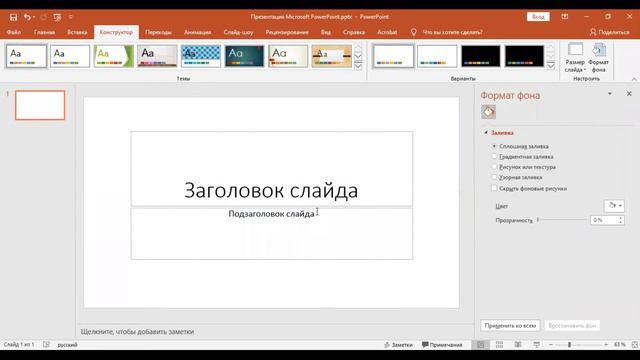Screen dimensions: 640x360
Task: Click the spell check status bar icon
Action: tap(46, 345)
